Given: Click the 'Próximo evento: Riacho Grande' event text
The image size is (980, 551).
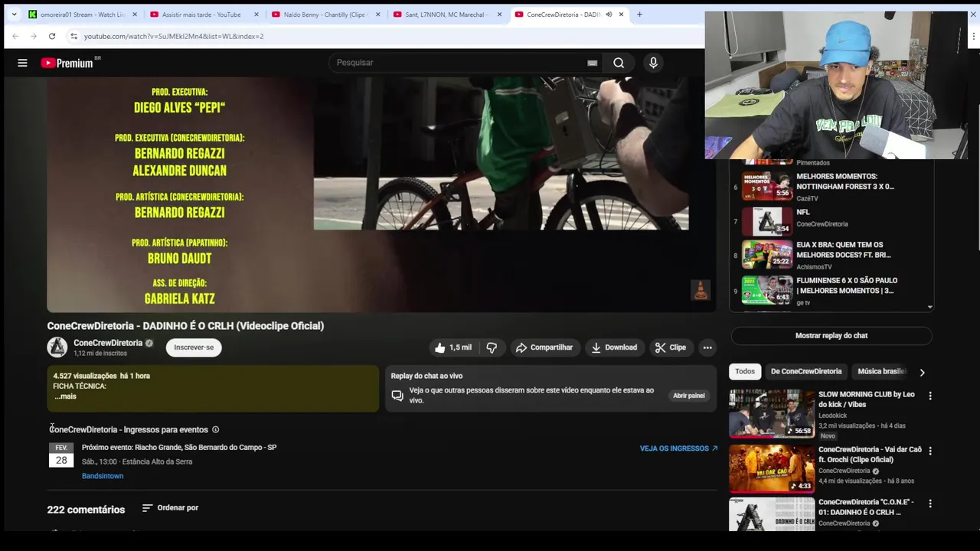Looking at the screenshot, I should (179, 447).
